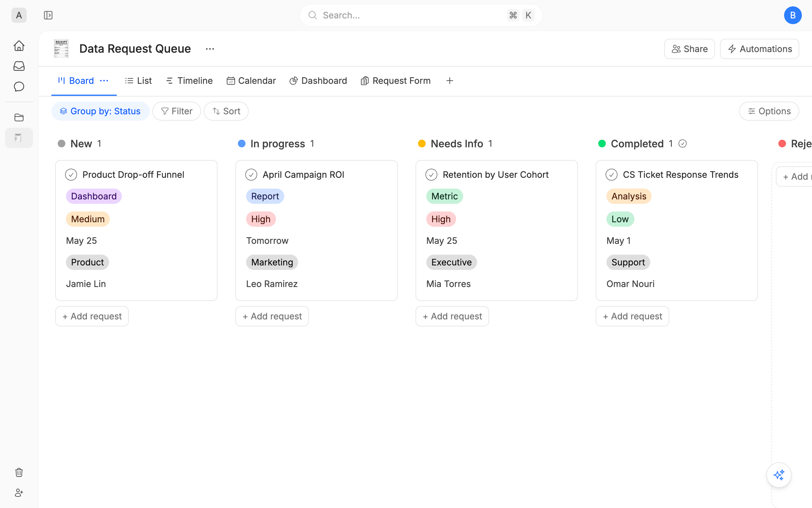Click the invite member icon in sidebar
The width and height of the screenshot is (812, 508).
tap(19, 493)
